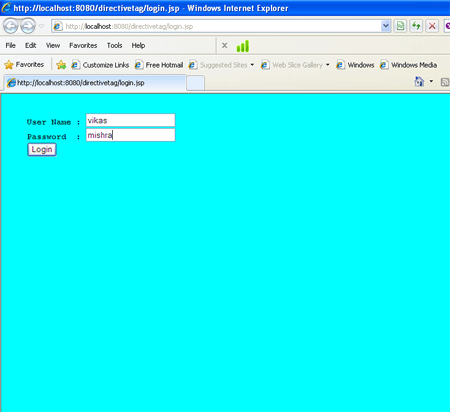Close the toolbar with gray X
This screenshot has width=450, height=412.
click(225, 46)
